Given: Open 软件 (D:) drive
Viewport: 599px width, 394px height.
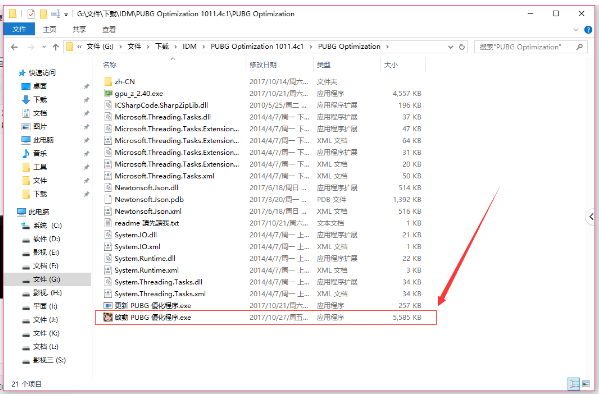Looking at the screenshot, I should click(46, 239).
